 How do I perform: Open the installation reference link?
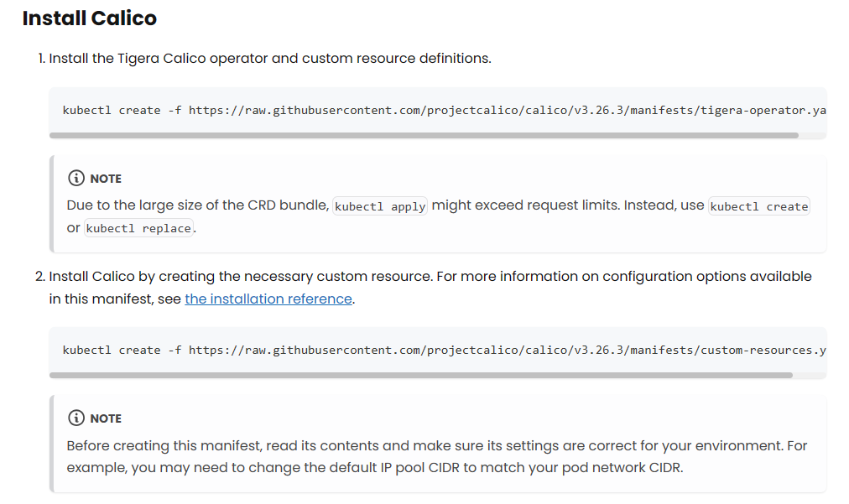pyautogui.click(x=268, y=299)
